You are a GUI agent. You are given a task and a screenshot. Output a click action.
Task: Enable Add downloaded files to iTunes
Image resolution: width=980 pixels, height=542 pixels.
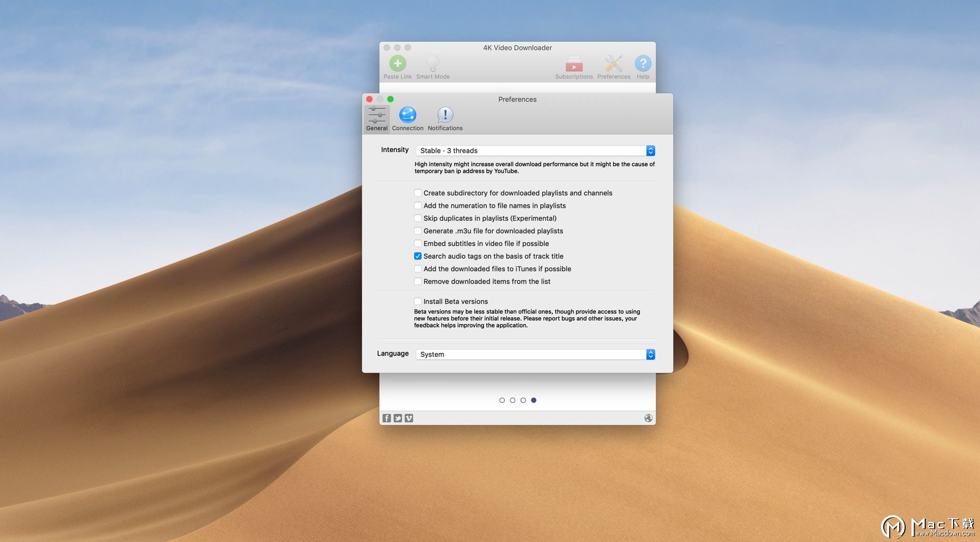[x=418, y=269]
